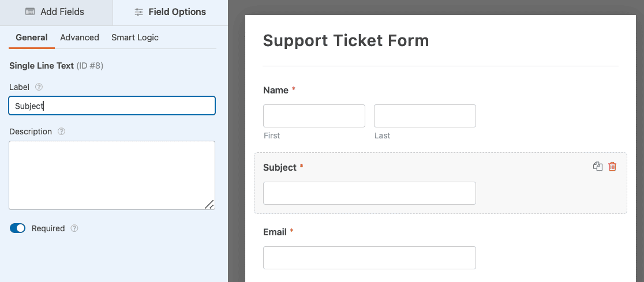Click the Field Options sliders icon
Image resolution: width=644 pixels, height=282 pixels.
click(x=139, y=12)
